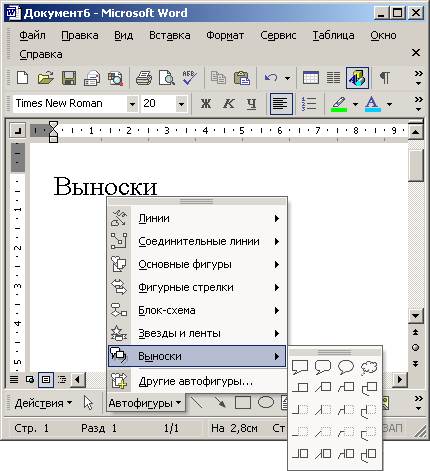Save document with the floppy disk icon
Viewport: 430px width, 471px height.
[x=69, y=78]
